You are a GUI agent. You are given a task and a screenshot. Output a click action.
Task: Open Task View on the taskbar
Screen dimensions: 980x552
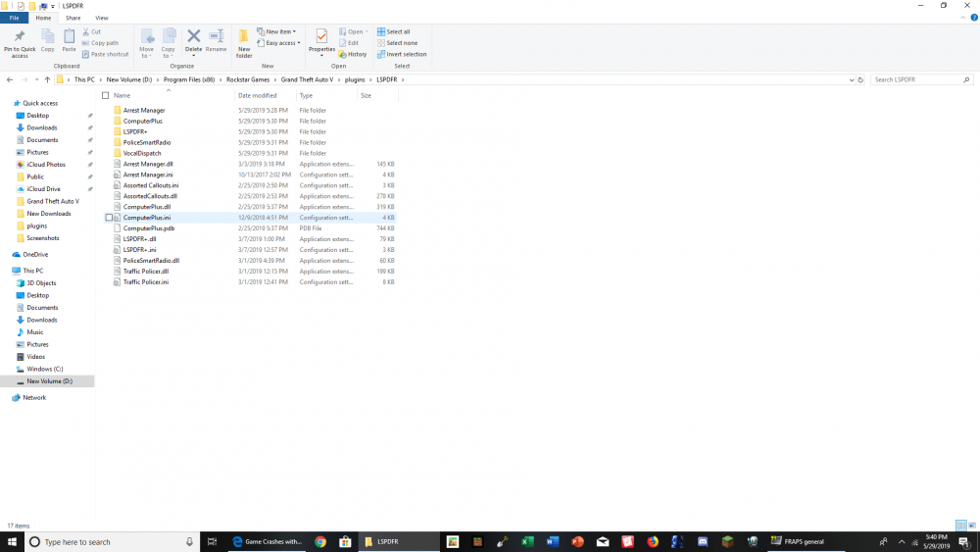212,542
